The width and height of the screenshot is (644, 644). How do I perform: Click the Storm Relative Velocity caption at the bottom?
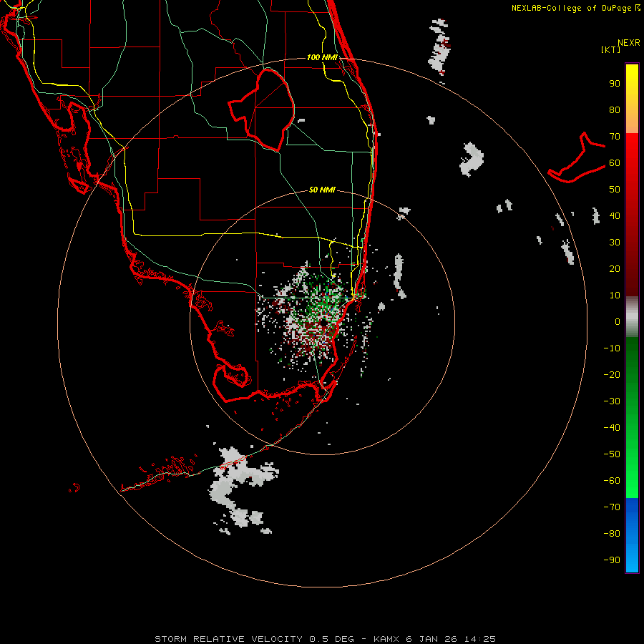pyautogui.click(x=325, y=639)
